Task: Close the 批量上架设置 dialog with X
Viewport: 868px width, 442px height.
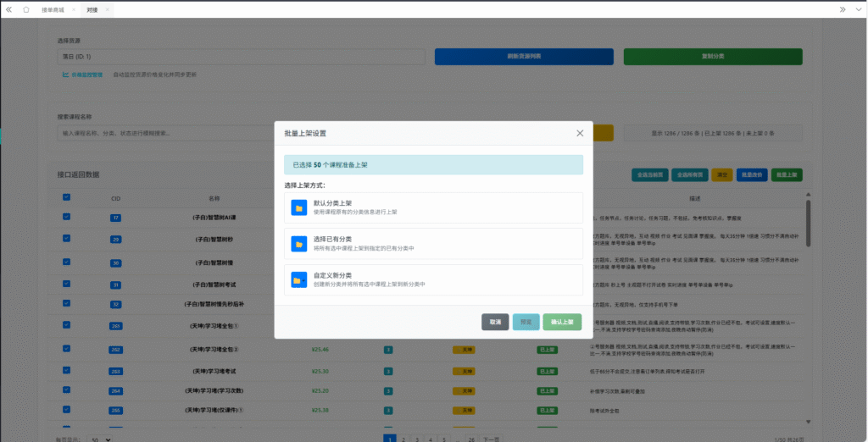Action: [580, 133]
